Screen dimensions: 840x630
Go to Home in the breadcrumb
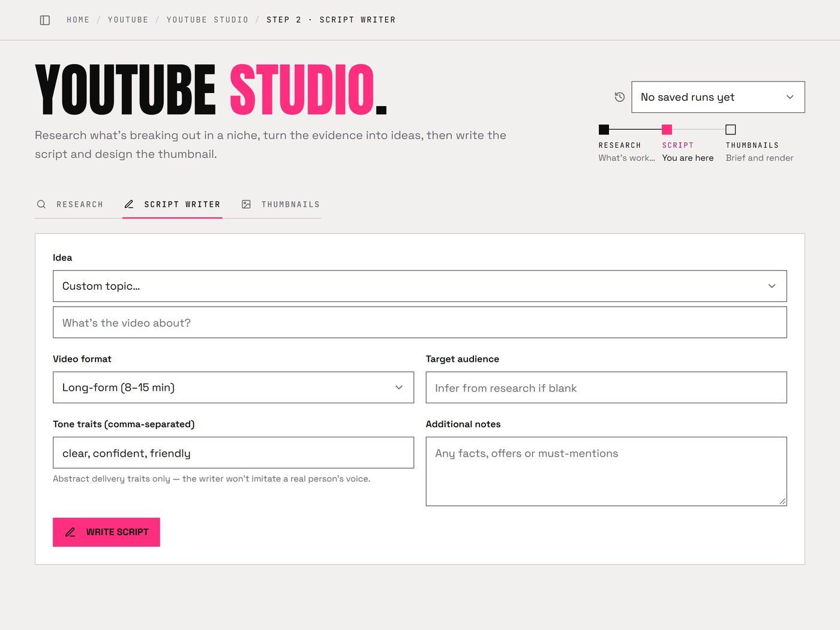(78, 20)
